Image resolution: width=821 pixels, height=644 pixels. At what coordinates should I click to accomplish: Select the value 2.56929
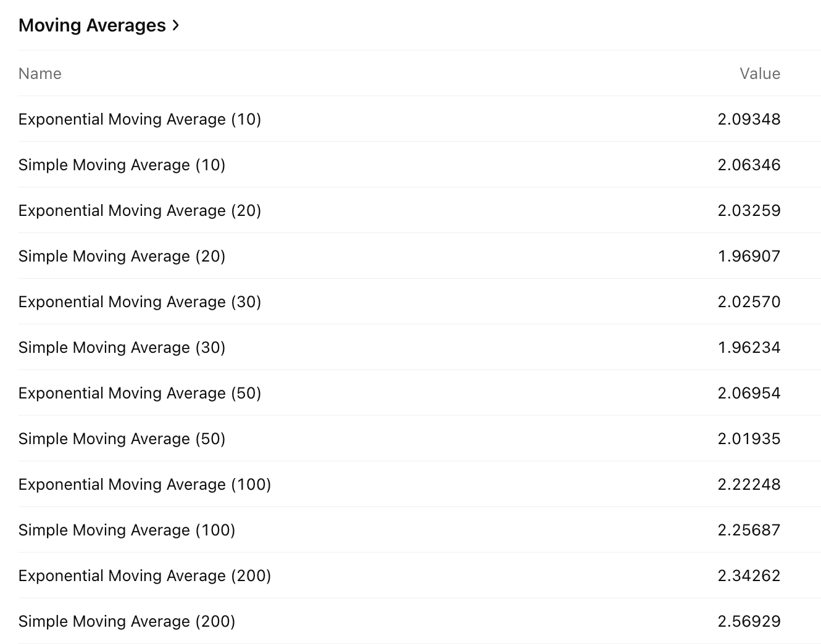pos(749,621)
